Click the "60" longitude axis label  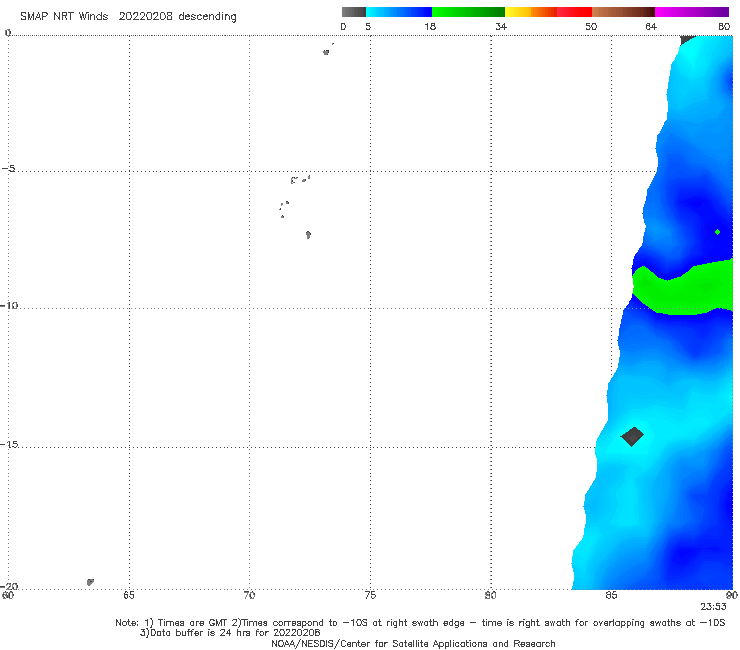click(x=8, y=595)
